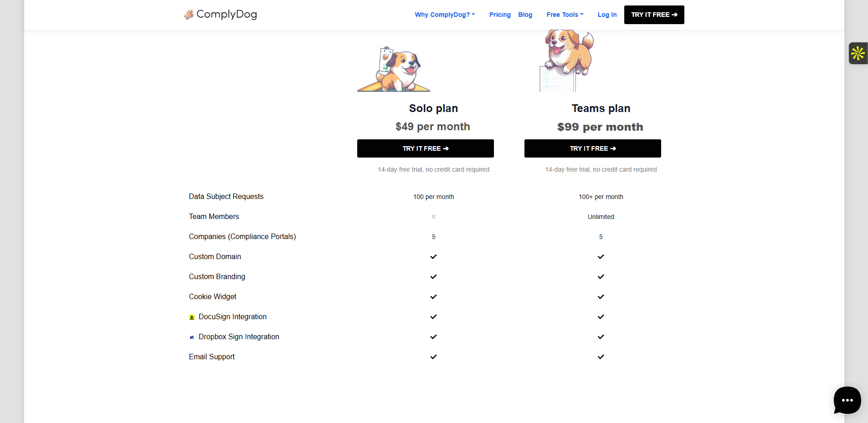Viewport: 868px width, 423px height.
Task: Click the header TRY IT FREE button
Action: point(654,15)
